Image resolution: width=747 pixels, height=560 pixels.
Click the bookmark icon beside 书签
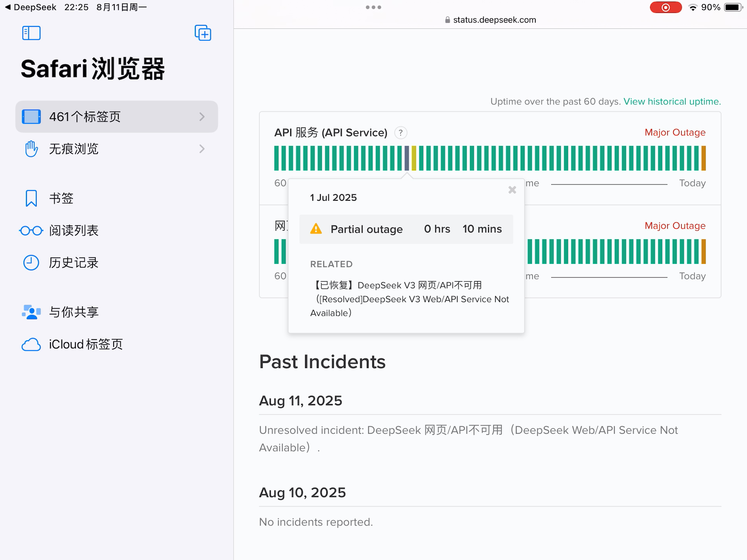pos(31,198)
